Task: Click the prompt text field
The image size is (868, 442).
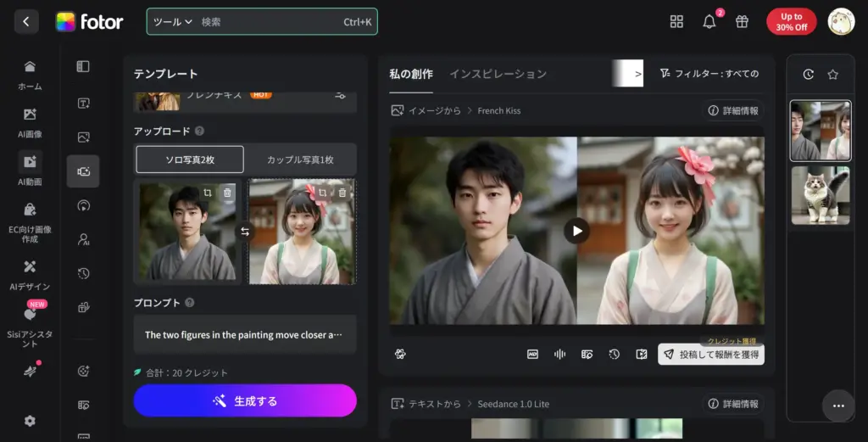Action: pos(245,334)
